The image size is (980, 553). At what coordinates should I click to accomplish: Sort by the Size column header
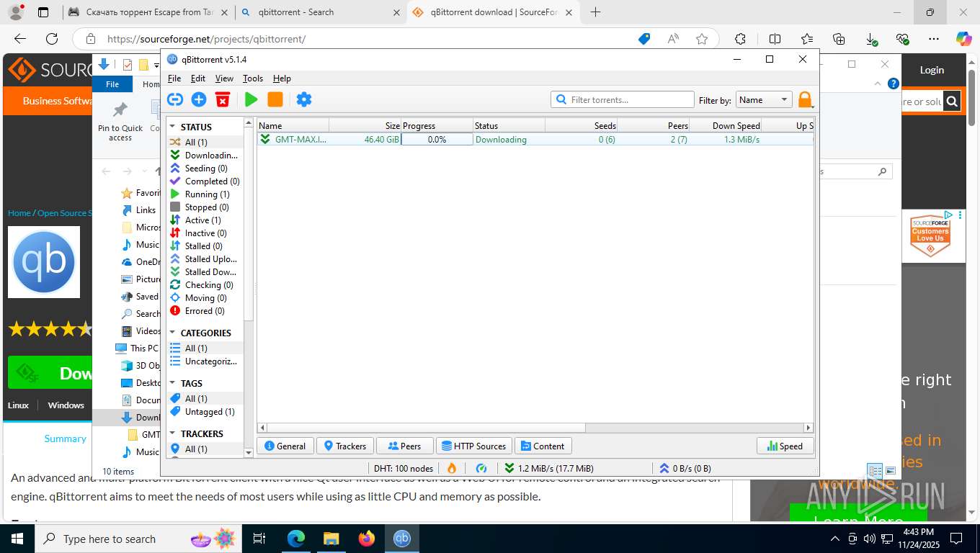365,125
